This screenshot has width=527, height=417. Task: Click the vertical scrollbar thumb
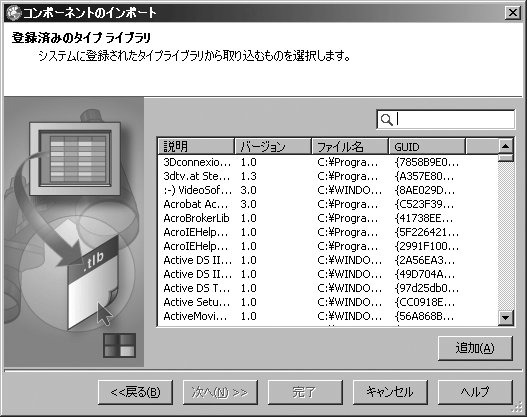(505, 158)
